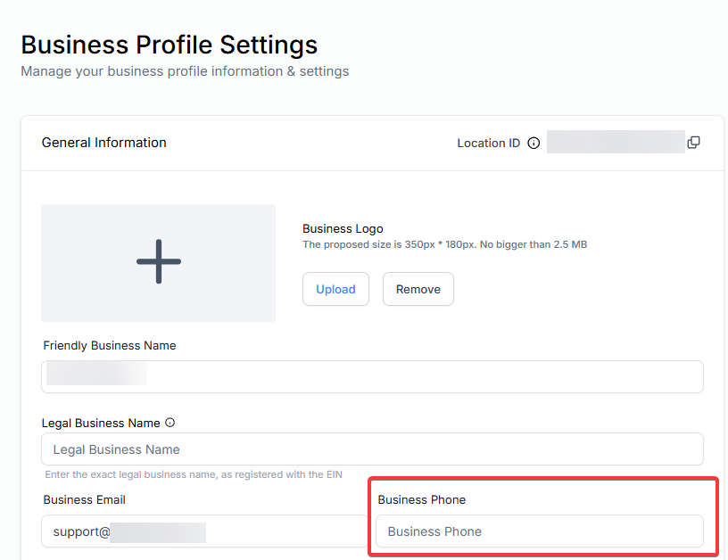Click the Friendly Business Name label
Viewport: 728px width, 560px height.
(109, 345)
